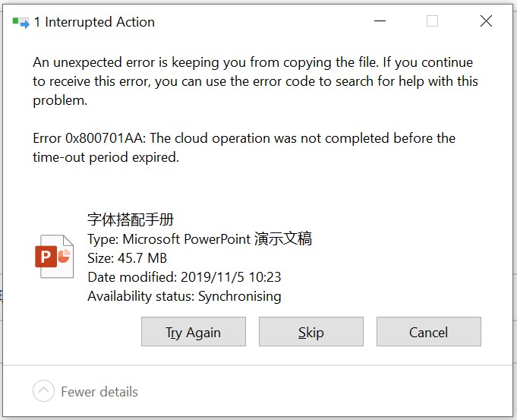This screenshot has height=420, width=517.
Task: Click the "Availability status: Synchronising" line
Action: (x=184, y=296)
